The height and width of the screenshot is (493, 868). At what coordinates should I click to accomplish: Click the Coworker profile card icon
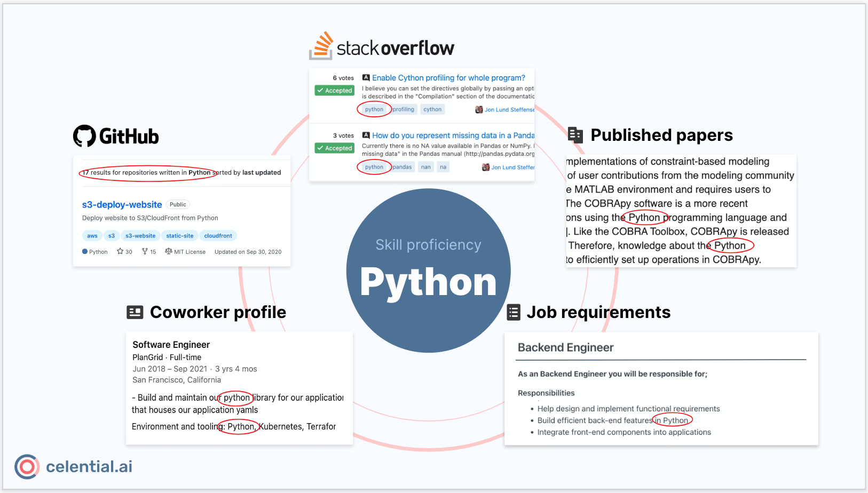point(135,312)
